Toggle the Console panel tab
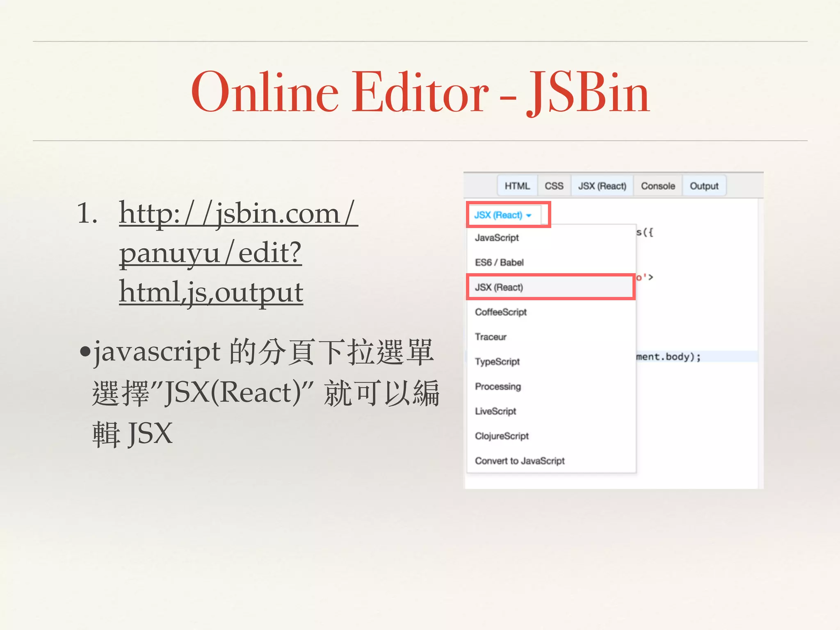Image resolution: width=840 pixels, height=630 pixels. pos(658,186)
